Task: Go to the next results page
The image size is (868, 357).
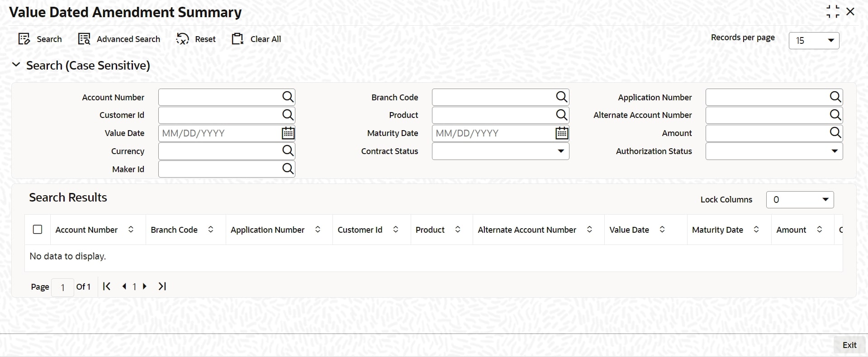Action: [x=145, y=286]
